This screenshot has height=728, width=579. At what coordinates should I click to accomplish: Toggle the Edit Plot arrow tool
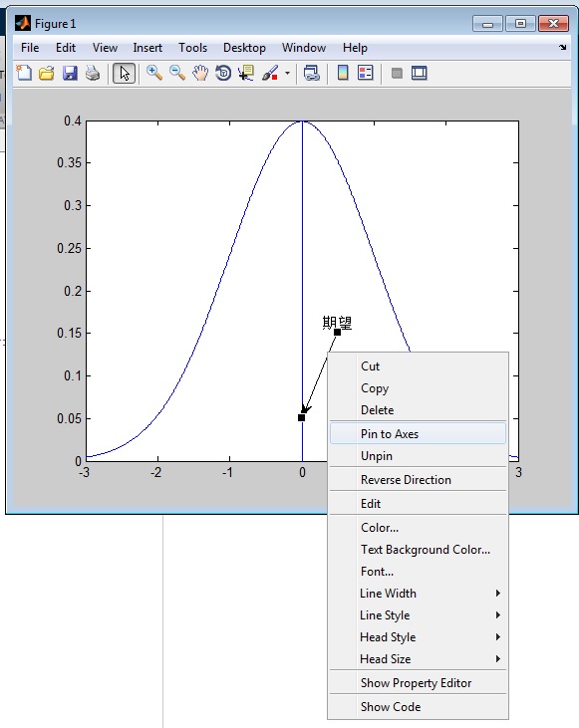point(124,73)
